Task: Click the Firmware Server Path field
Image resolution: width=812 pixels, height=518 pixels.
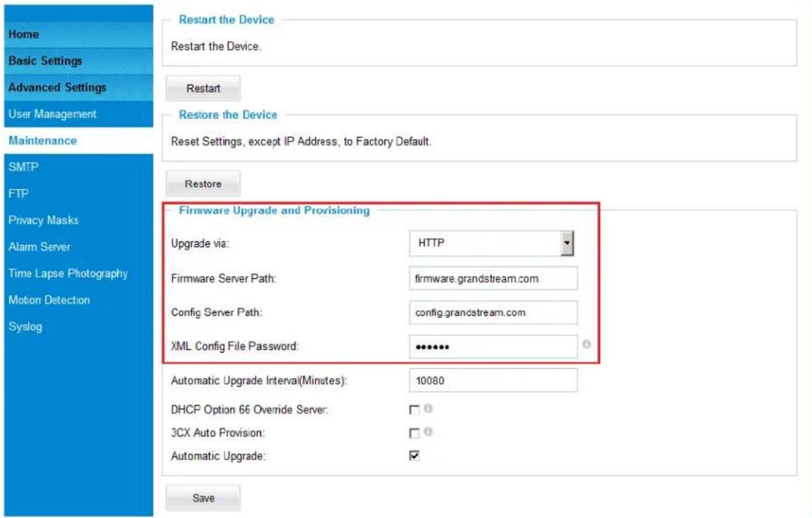Action: (493, 278)
